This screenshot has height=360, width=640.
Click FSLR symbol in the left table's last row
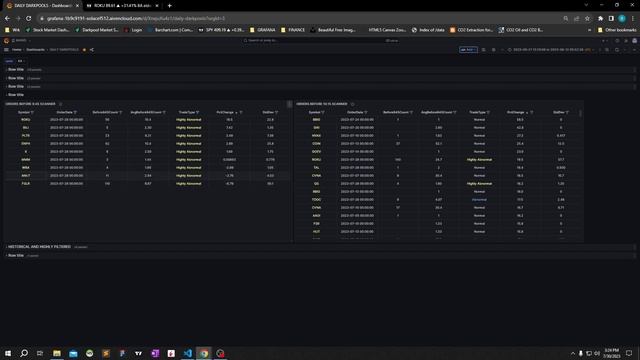pos(26,184)
